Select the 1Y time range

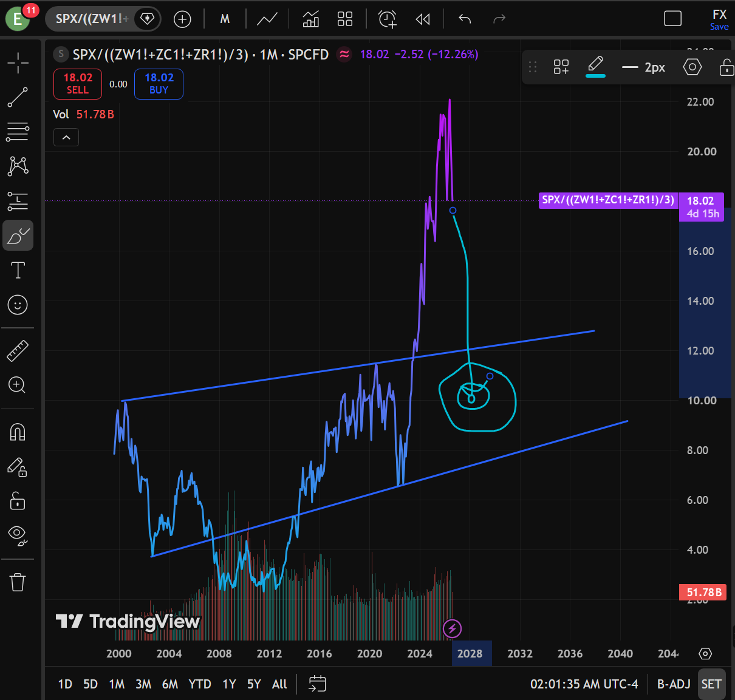[229, 684]
